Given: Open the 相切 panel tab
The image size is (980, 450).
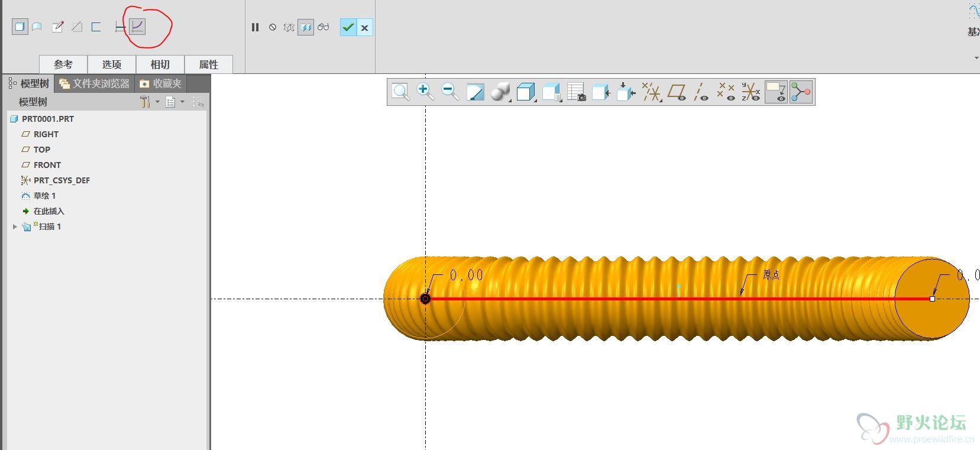Looking at the screenshot, I should 160,64.
